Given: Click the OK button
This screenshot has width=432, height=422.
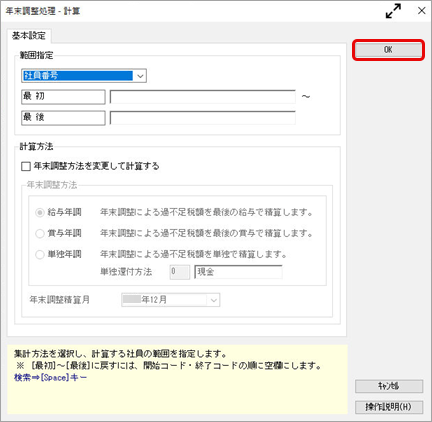Looking at the screenshot, I should pos(388,50).
